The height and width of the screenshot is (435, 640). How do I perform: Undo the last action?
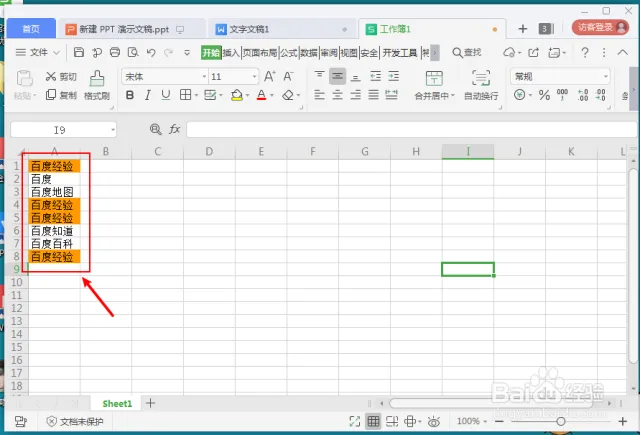(x=151, y=52)
